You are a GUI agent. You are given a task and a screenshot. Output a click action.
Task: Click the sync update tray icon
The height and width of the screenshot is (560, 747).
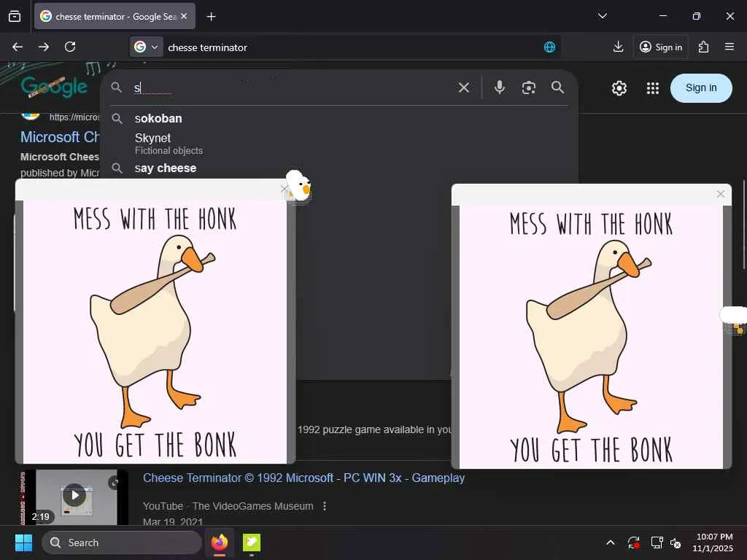(x=634, y=542)
